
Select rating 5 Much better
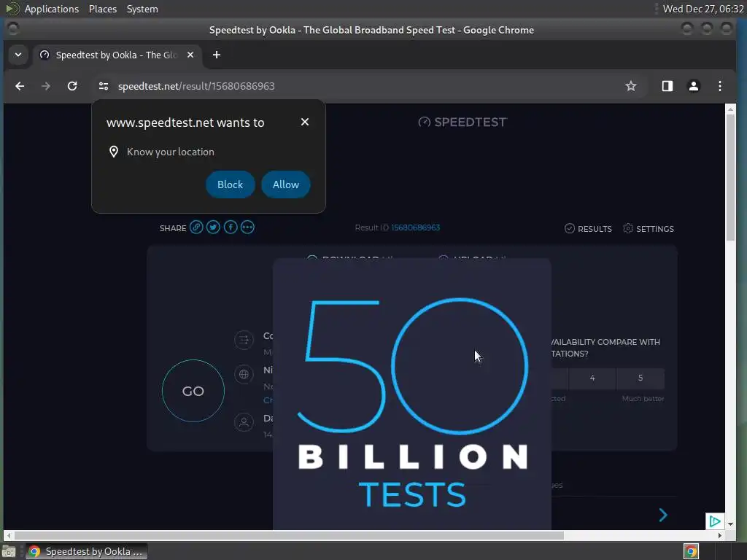[640, 378]
